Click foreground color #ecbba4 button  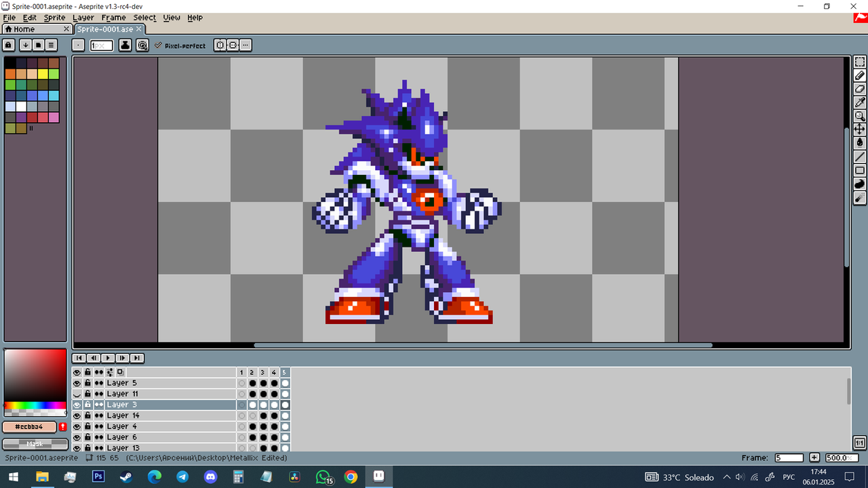tap(29, 427)
